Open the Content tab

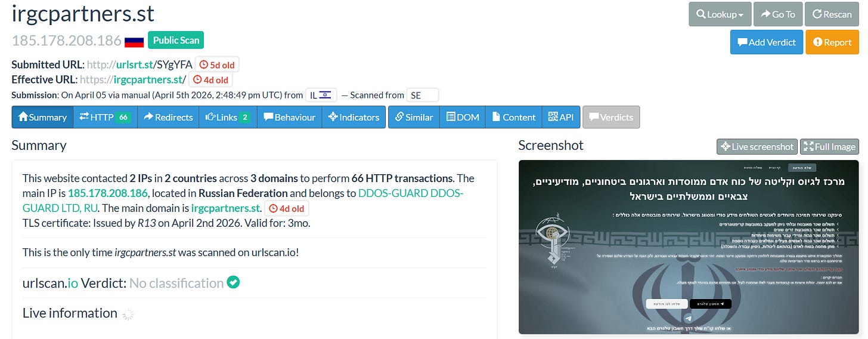click(x=514, y=117)
